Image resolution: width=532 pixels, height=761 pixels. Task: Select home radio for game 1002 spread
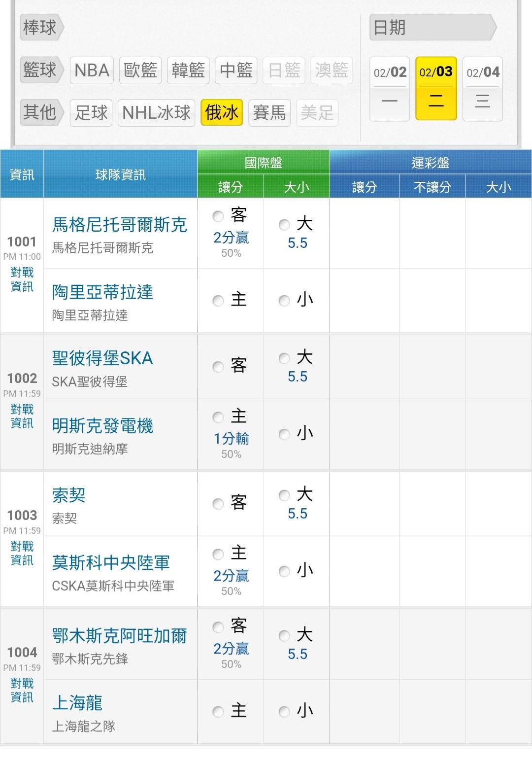(x=218, y=417)
